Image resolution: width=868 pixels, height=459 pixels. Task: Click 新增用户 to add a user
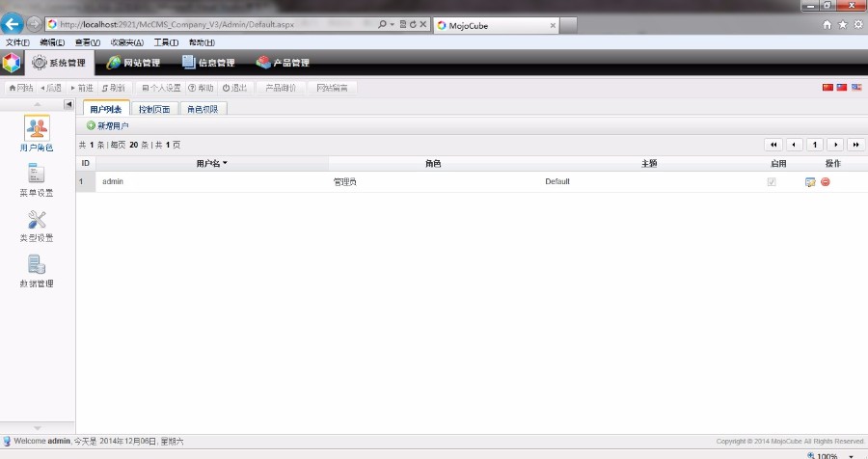pyautogui.click(x=108, y=125)
